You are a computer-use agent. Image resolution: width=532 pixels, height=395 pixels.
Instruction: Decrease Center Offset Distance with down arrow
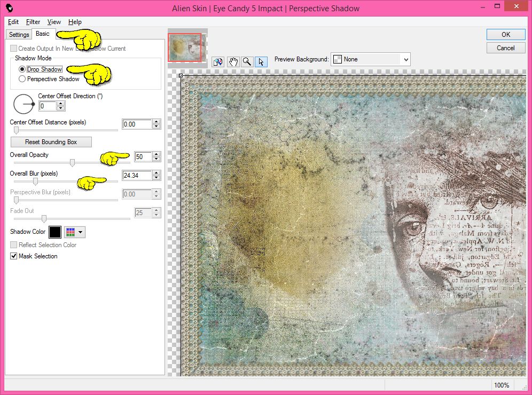coord(157,127)
